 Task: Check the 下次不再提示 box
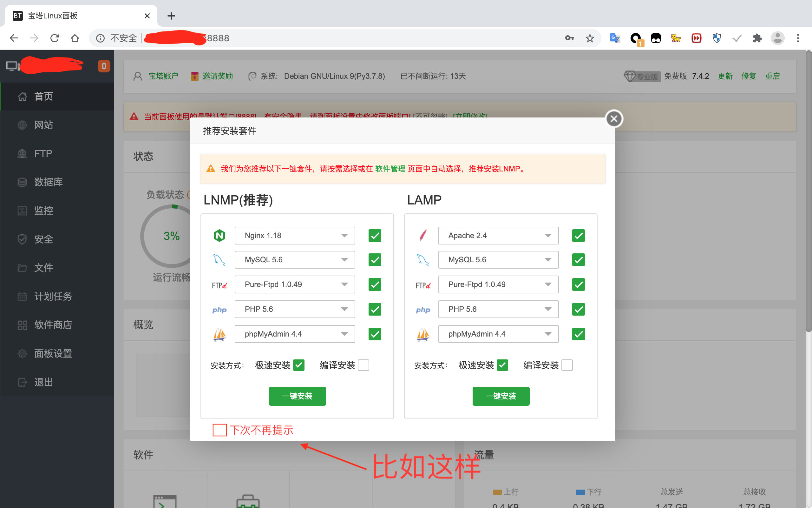220,430
